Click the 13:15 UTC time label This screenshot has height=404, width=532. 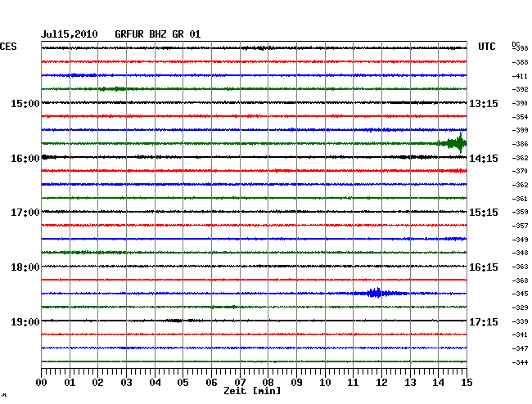click(x=484, y=103)
